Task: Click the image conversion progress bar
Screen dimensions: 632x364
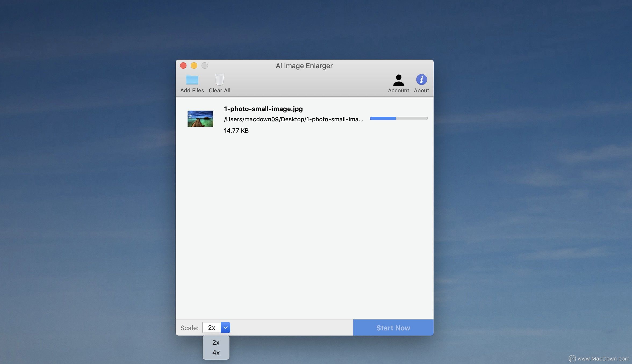Action: coord(398,118)
